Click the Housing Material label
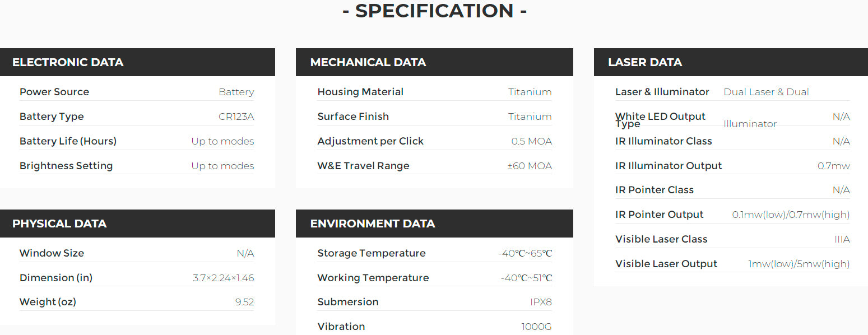Image resolution: width=868 pixels, height=335 pixels. click(360, 92)
